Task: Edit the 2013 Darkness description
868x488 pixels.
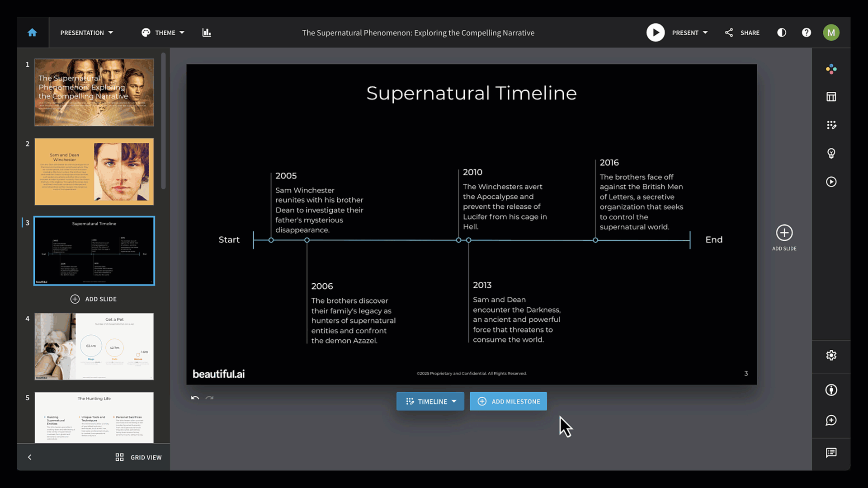Action: [517, 319]
